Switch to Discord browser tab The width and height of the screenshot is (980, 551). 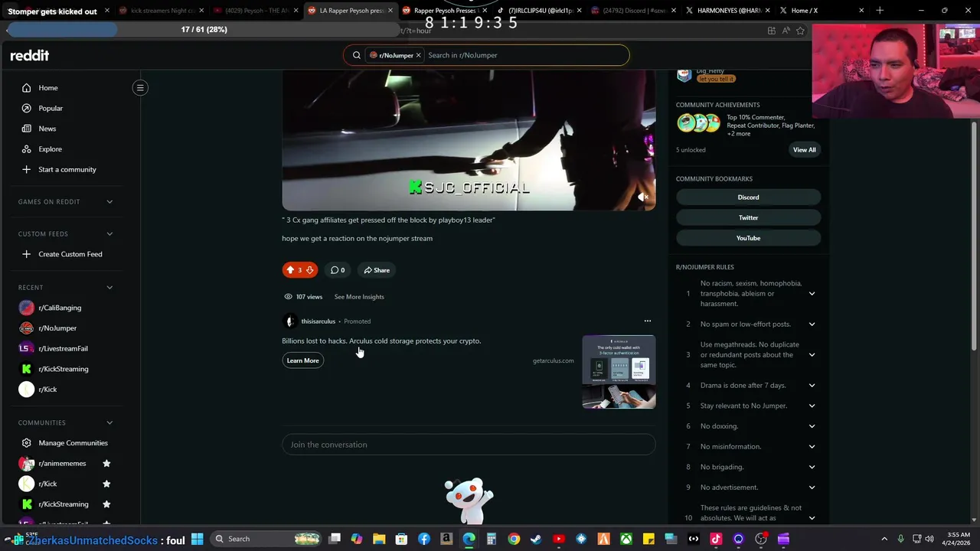(x=634, y=11)
